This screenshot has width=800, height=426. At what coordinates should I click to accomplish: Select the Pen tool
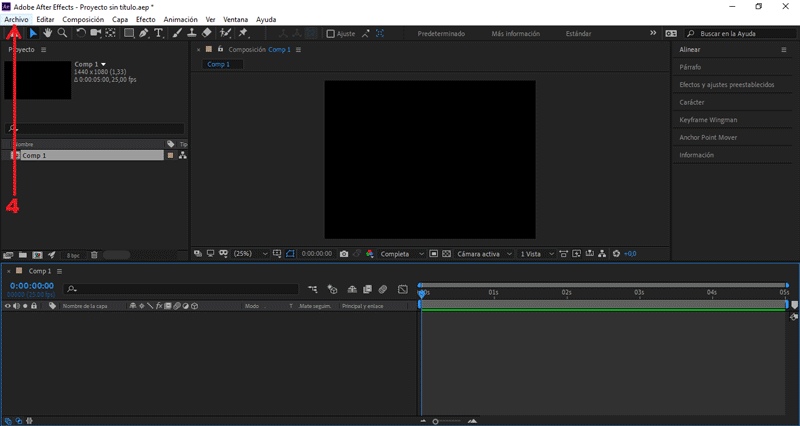[x=144, y=33]
